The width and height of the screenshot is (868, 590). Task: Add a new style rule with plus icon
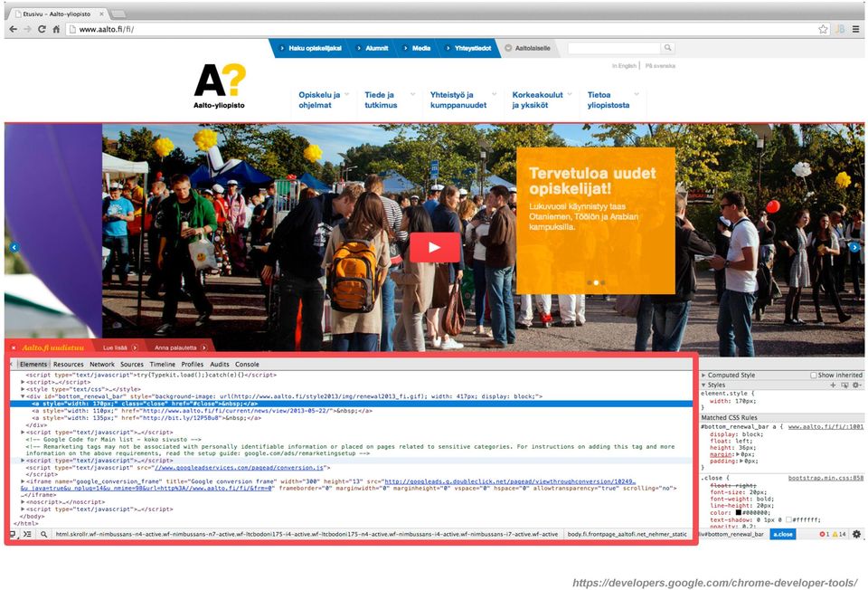833,385
